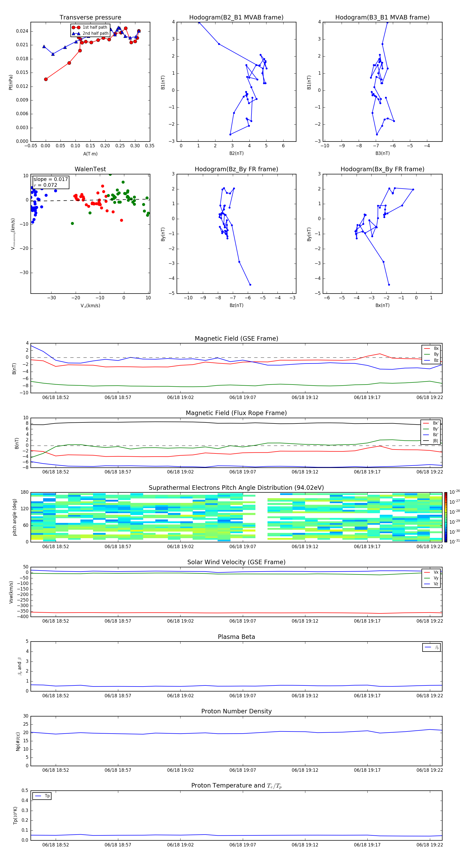Click the 'V_remaining(km/s)' axis label
The width and height of the screenshot is (473, 868).
(x=13, y=234)
